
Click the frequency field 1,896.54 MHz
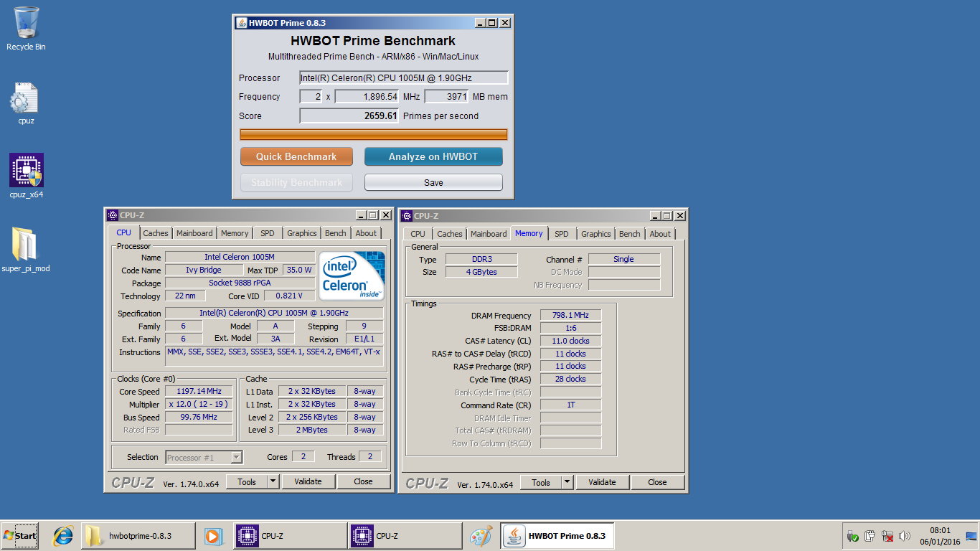click(x=367, y=96)
